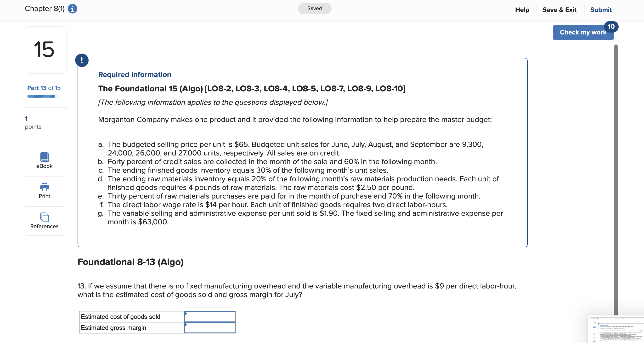The width and height of the screenshot is (644, 343).
Task: Submit the assignment
Action: tap(601, 10)
